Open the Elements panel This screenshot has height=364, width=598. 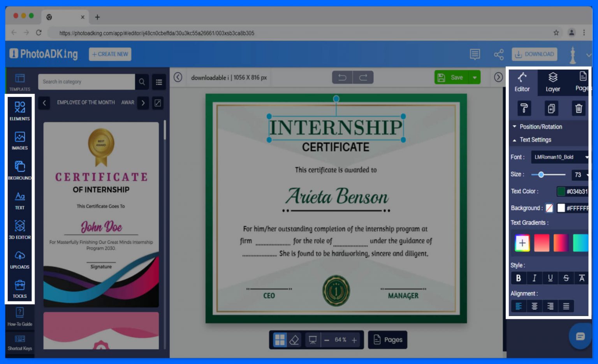[19, 110]
